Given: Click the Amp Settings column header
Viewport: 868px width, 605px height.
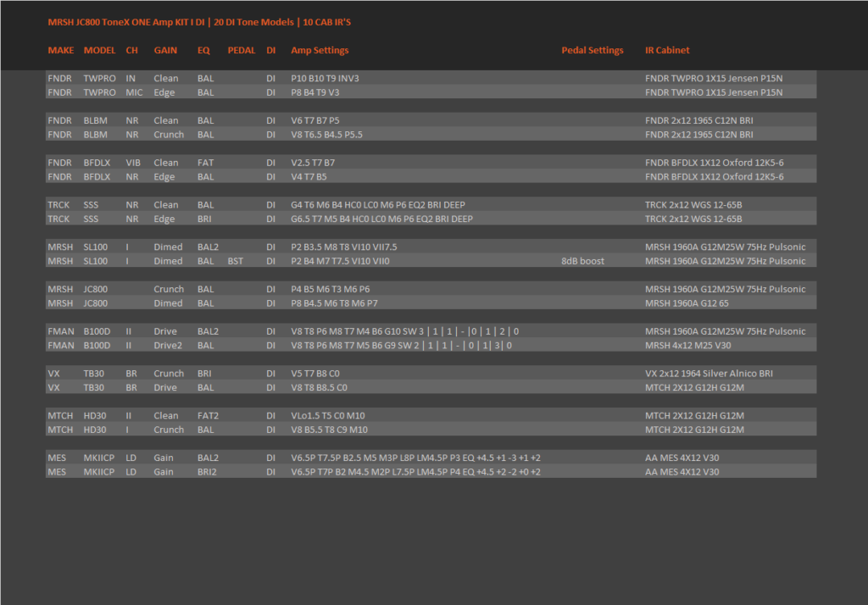Looking at the screenshot, I should (x=320, y=50).
